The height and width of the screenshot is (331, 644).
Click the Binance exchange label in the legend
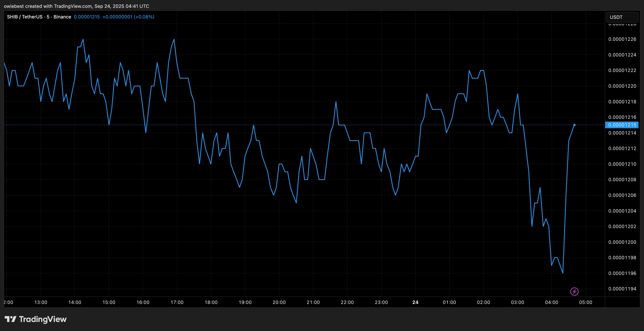pyautogui.click(x=62, y=17)
